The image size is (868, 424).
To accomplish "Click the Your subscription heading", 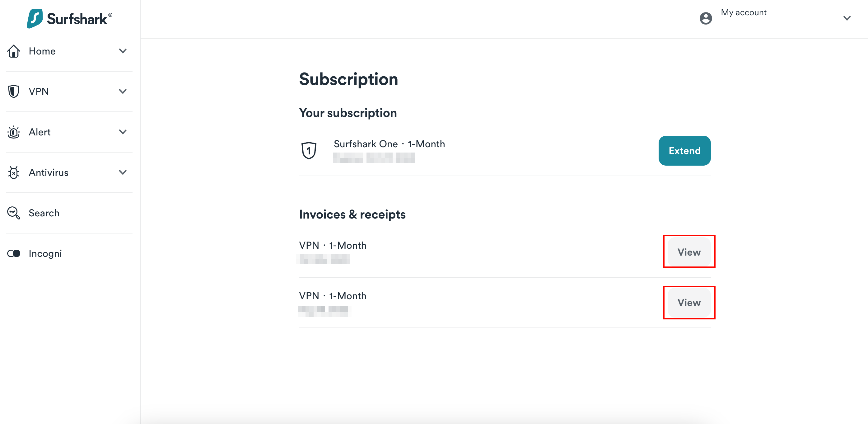I will coord(348,113).
